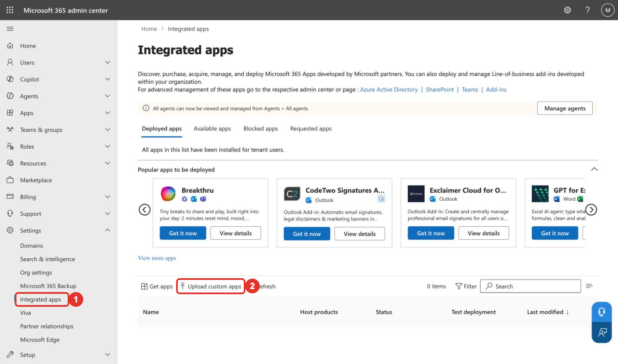Click the Home breadcrumb link
618x364 pixels.
coord(149,29)
